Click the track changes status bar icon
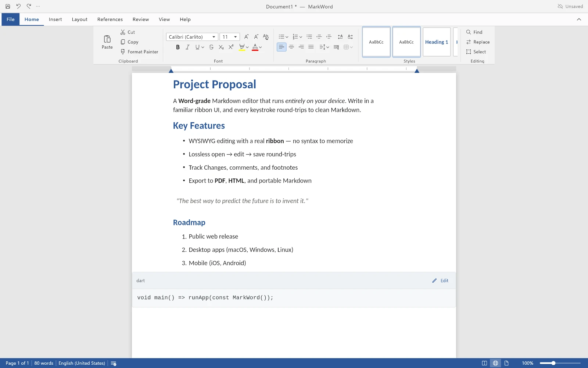Image resolution: width=588 pixels, height=368 pixels. tap(114, 363)
